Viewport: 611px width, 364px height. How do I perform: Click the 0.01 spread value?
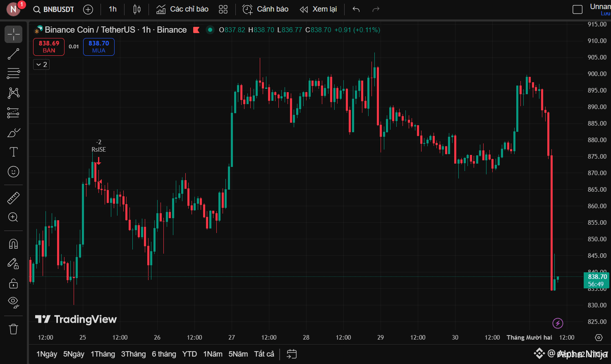click(x=74, y=47)
